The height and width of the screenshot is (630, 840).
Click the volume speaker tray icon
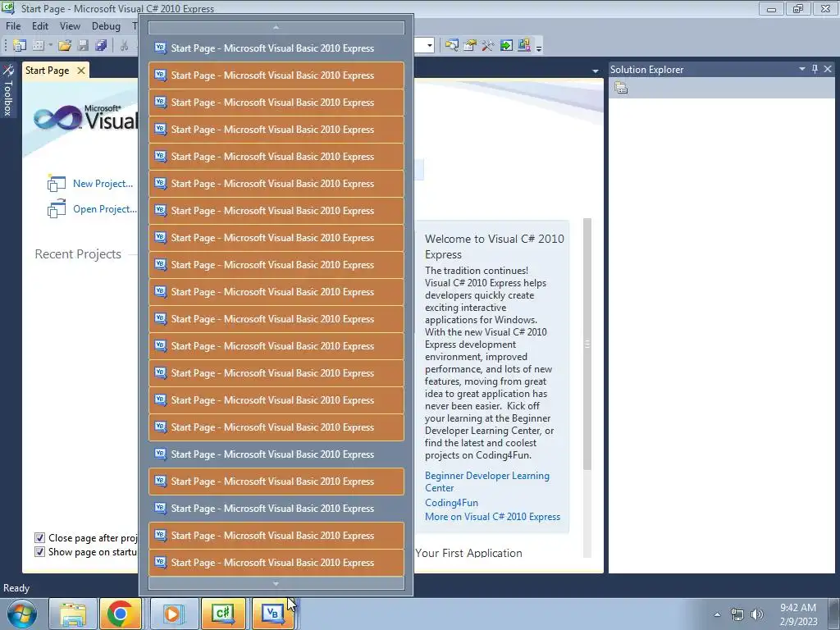(x=757, y=614)
